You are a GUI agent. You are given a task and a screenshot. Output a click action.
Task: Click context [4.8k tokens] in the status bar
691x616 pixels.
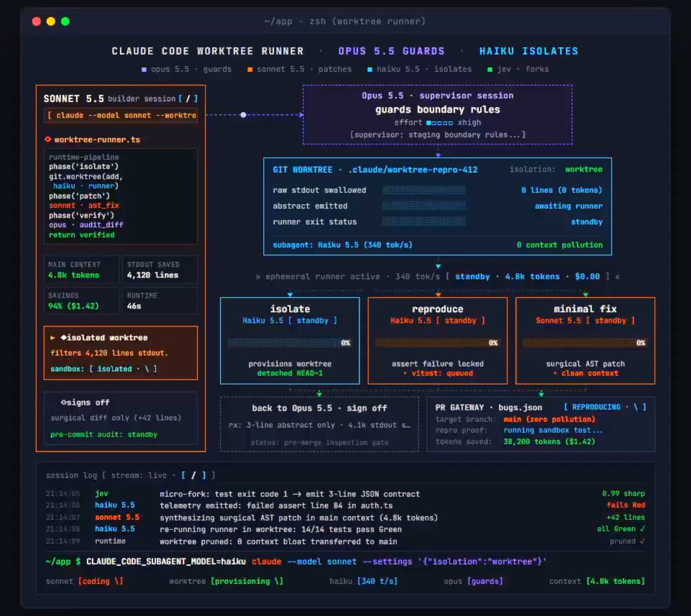tap(597, 581)
